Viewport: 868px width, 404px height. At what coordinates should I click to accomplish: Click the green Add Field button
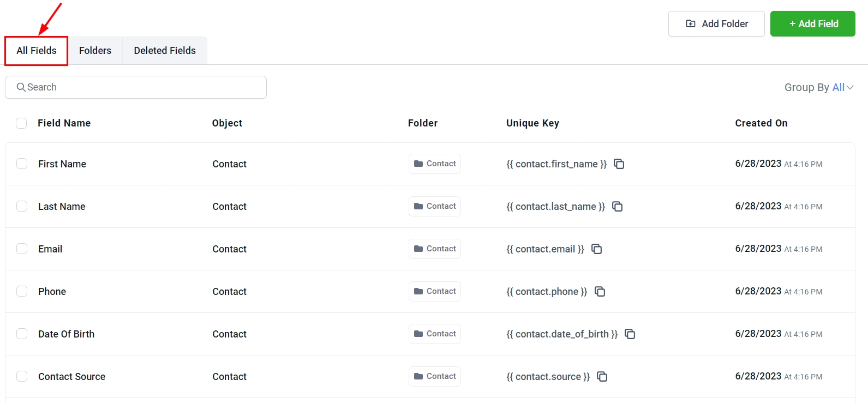click(x=812, y=24)
